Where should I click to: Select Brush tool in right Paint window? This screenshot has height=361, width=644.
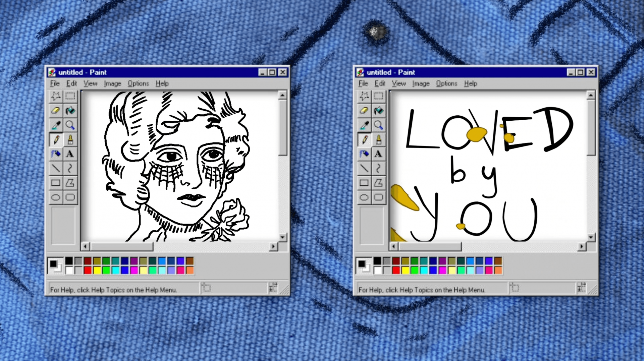[379, 140]
